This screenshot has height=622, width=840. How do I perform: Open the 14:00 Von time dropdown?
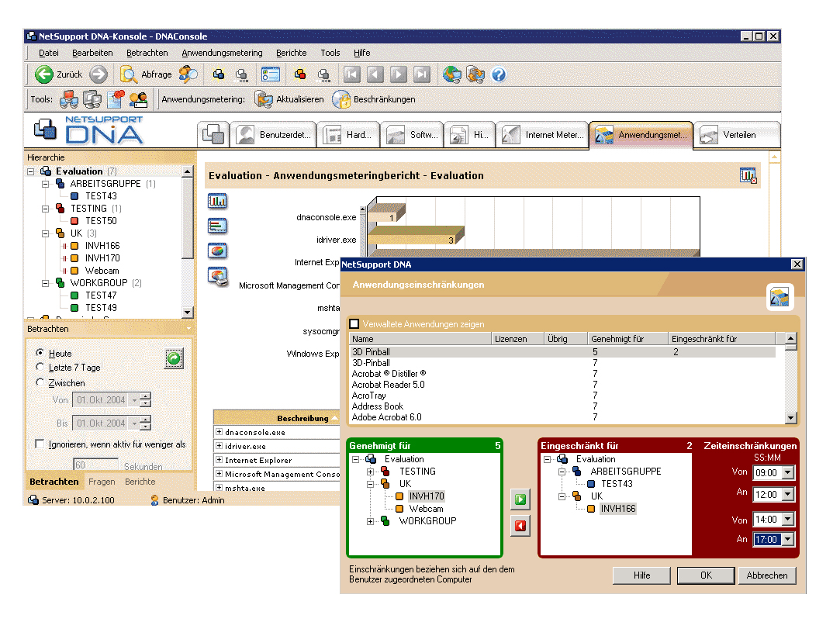[788, 519]
